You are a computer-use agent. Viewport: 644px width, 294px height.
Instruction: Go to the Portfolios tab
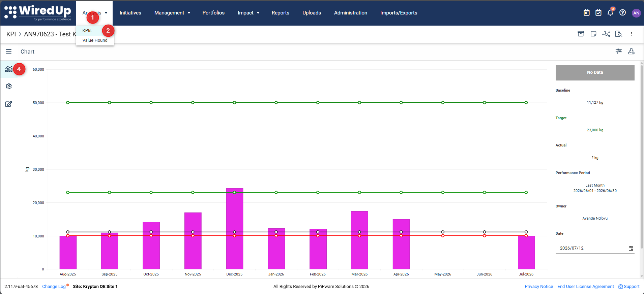[213, 13]
